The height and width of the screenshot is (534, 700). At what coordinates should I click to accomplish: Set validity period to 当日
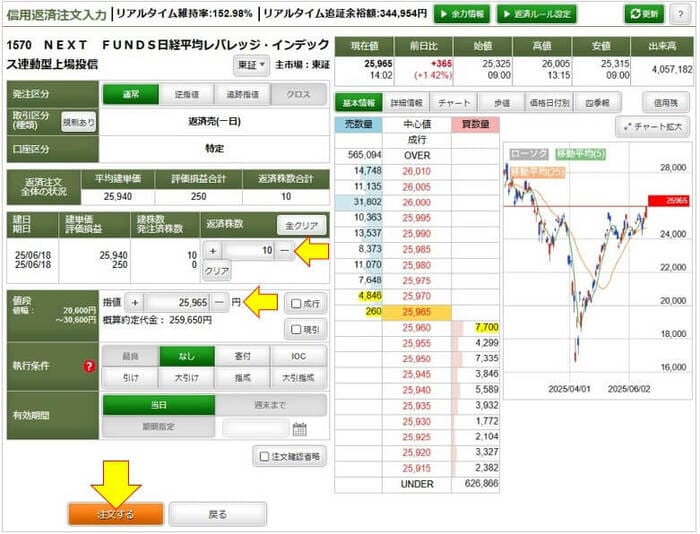coord(159,405)
